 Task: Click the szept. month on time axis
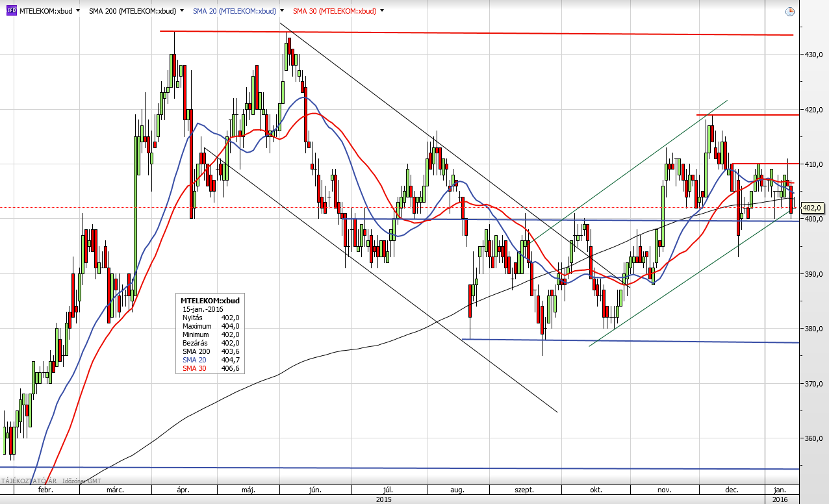(524, 490)
